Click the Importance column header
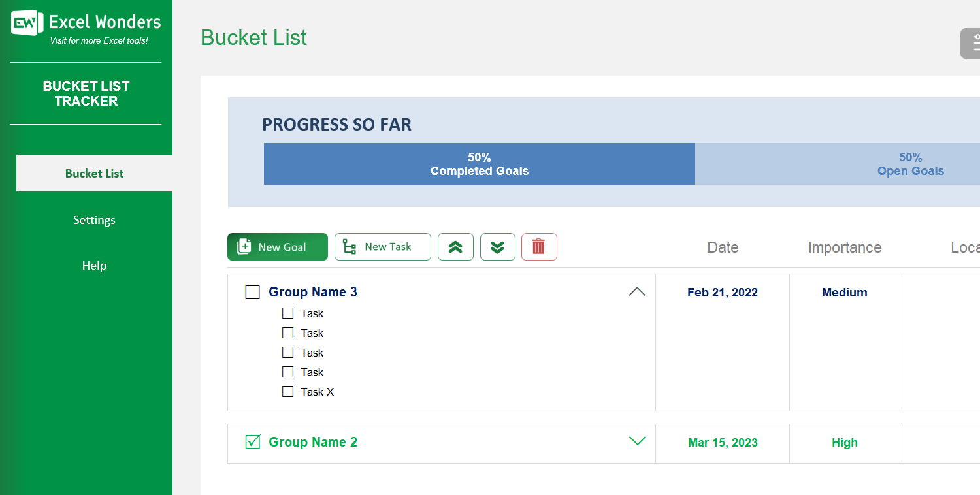This screenshot has width=980, height=495. (x=845, y=248)
